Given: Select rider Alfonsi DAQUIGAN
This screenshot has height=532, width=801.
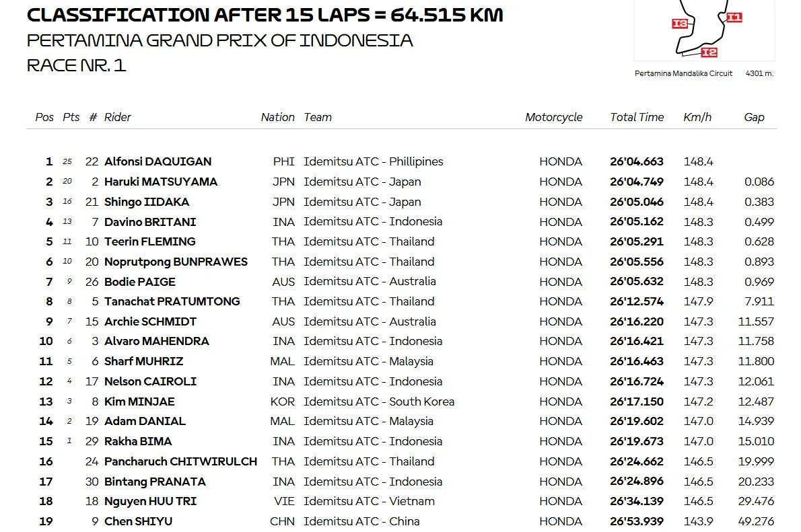Looking at the screenshot, I should 158,161.
